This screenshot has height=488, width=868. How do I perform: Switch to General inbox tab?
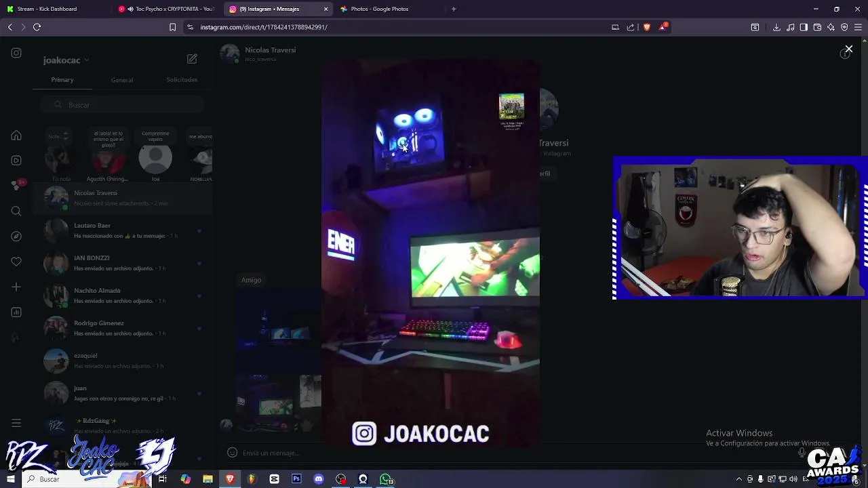(122, 80)
